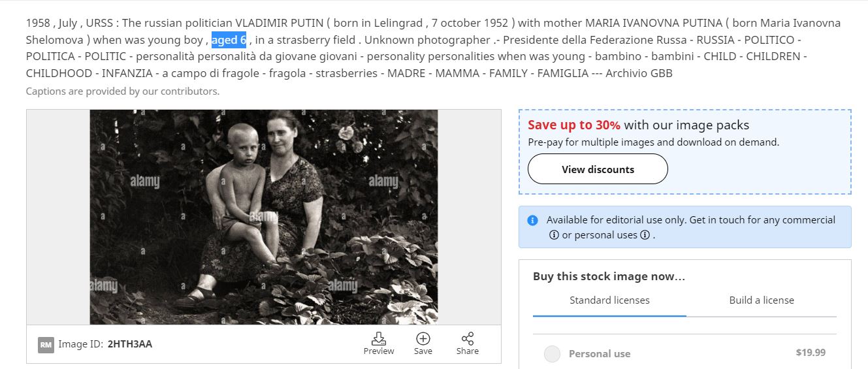This screenshot has height=369, width=868.
Task: Click the highlighted "aged 6" text
Action: [x=229, y=40]
